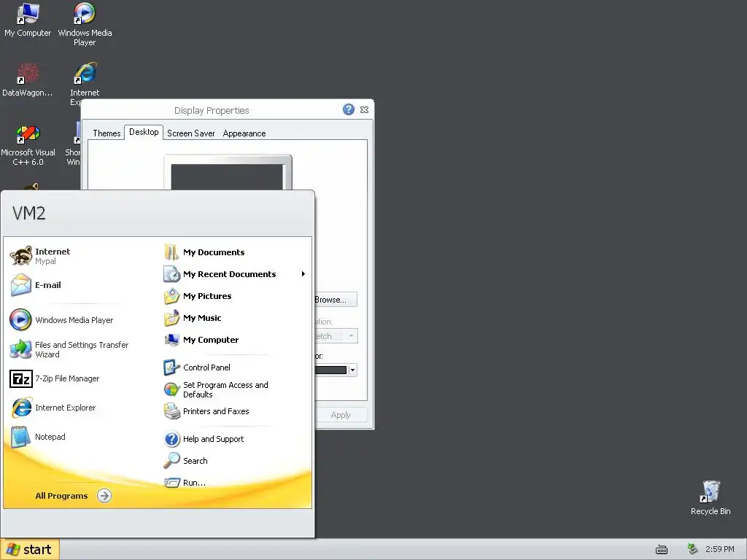Expand All Programs arrow

point(104,496)
